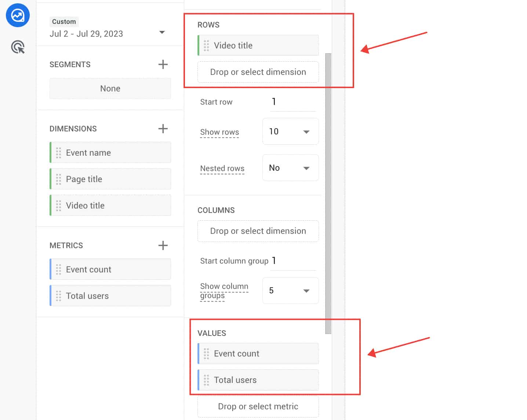Click the VALUES section heading

click(x=212, y=333)
